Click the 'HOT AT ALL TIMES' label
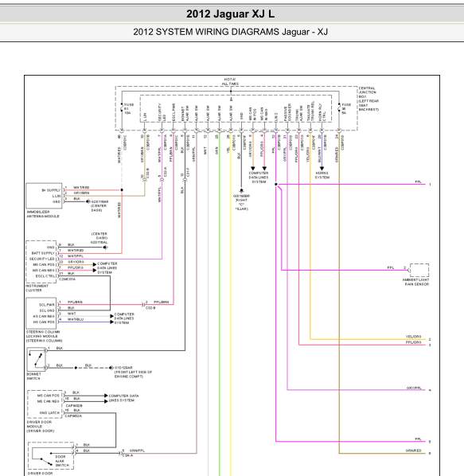Screen dimensions: 464x476 [x=230, y=81]
